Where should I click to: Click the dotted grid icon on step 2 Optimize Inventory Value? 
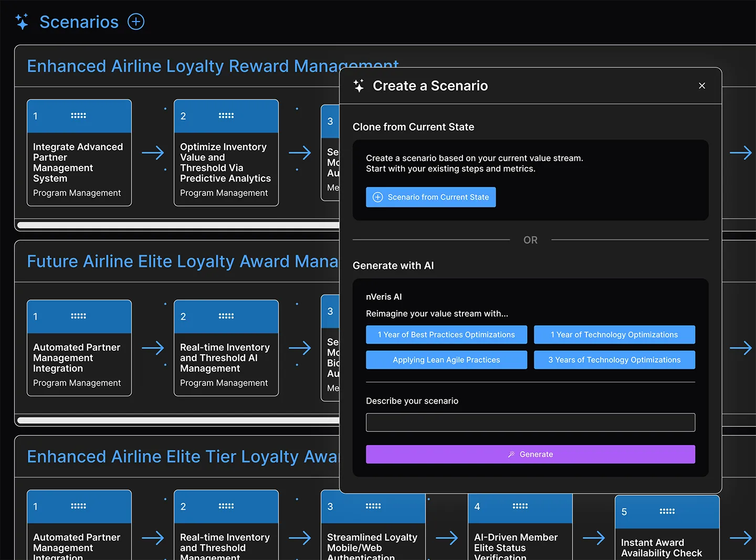(x=226, y=114)
